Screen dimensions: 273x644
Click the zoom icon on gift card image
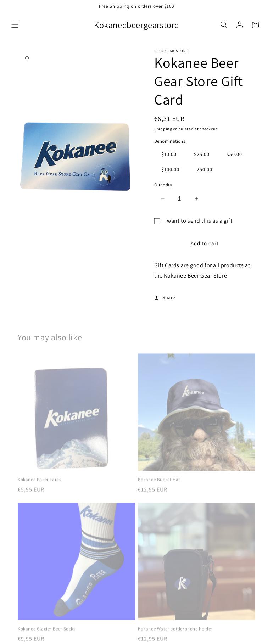coord(27,58)
